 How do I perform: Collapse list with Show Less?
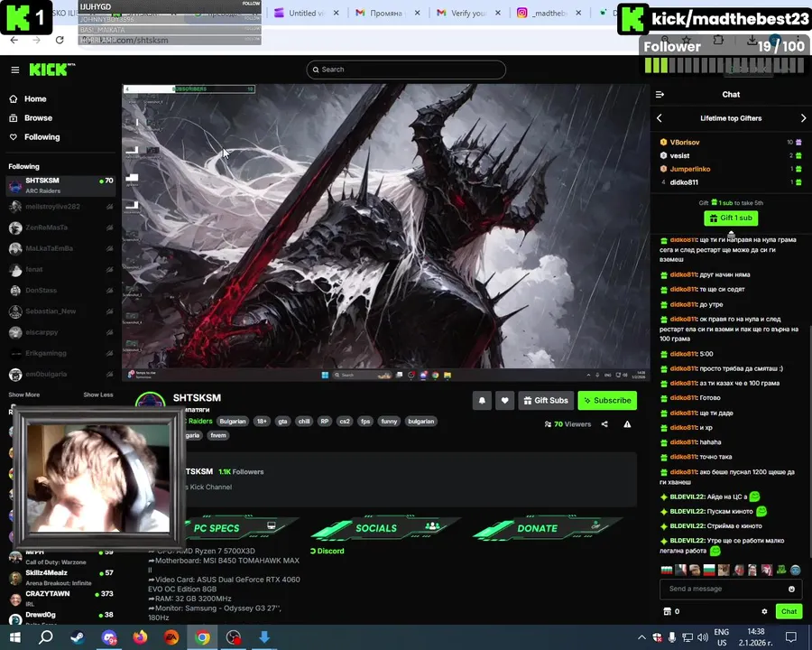[97, 395]
